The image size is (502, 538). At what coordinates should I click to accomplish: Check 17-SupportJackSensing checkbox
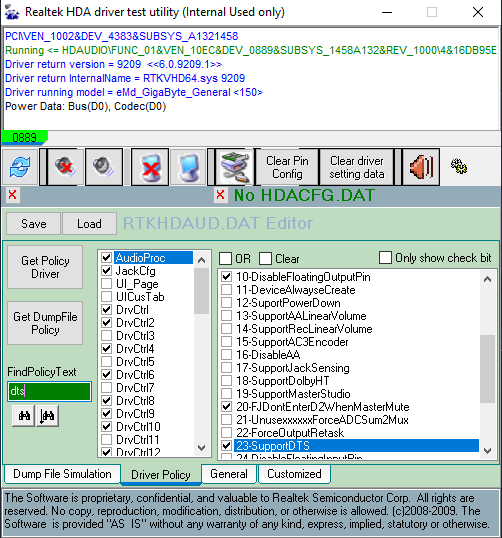[226, 367]
